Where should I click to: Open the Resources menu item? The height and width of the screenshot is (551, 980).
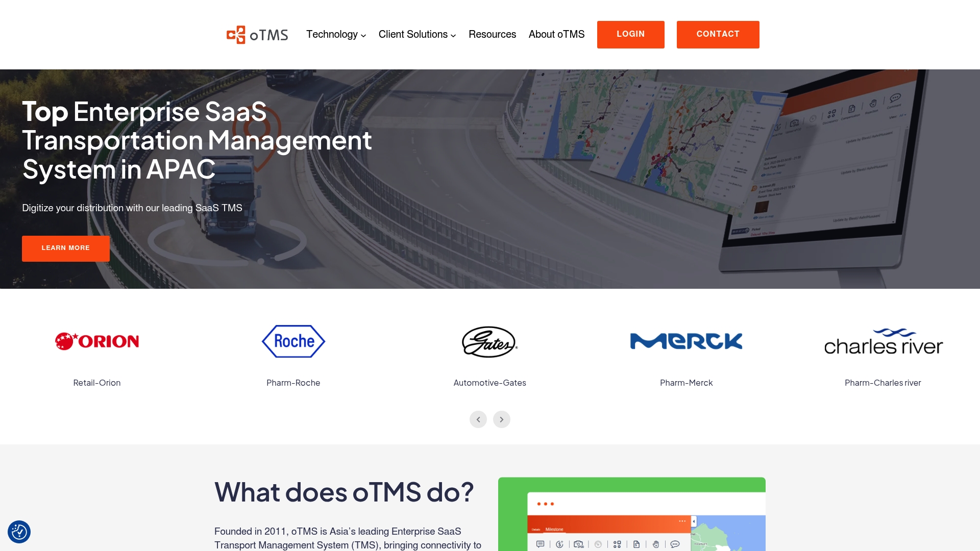[x=493, y=35]
